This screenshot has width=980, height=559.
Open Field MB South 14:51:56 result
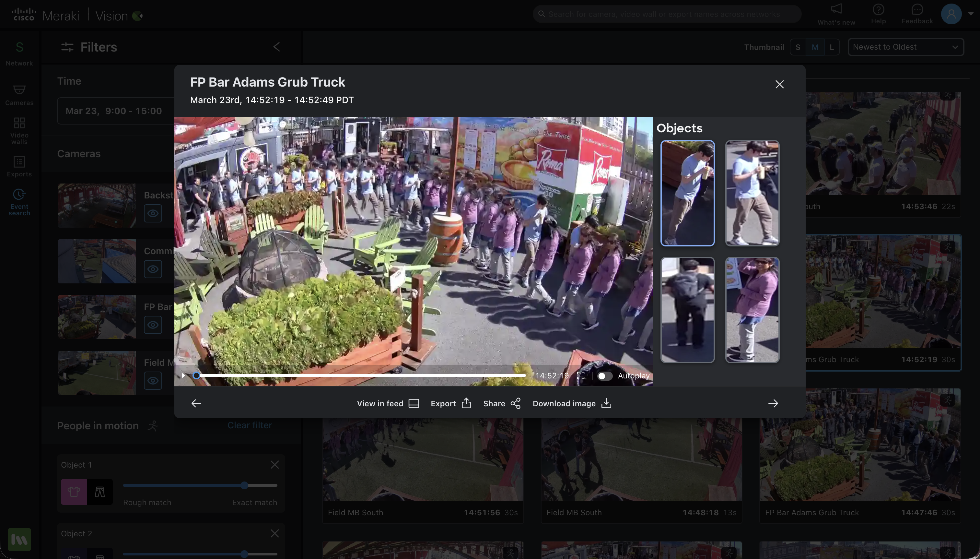pyautogui.click(x=423, y=471)
